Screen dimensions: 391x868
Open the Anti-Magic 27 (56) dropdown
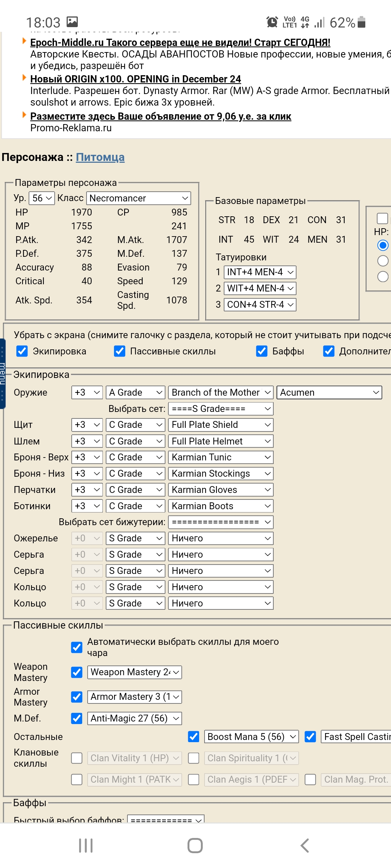point(135,718)
